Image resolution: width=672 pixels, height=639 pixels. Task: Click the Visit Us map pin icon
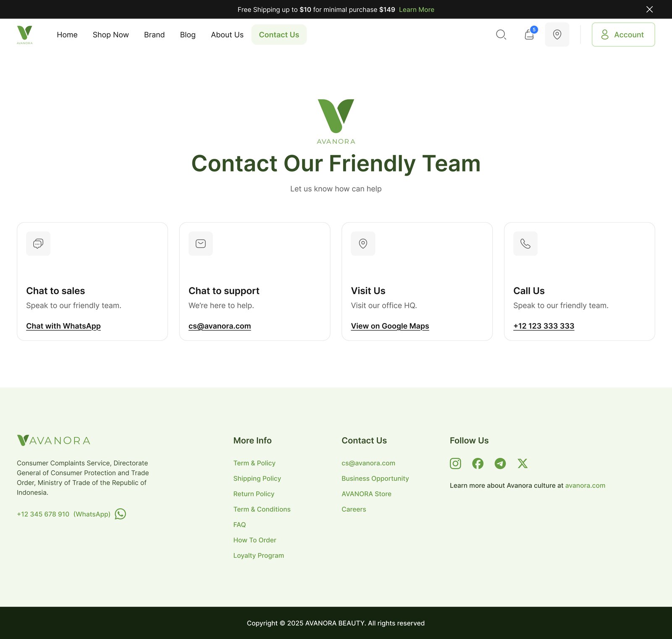(363, 244)
